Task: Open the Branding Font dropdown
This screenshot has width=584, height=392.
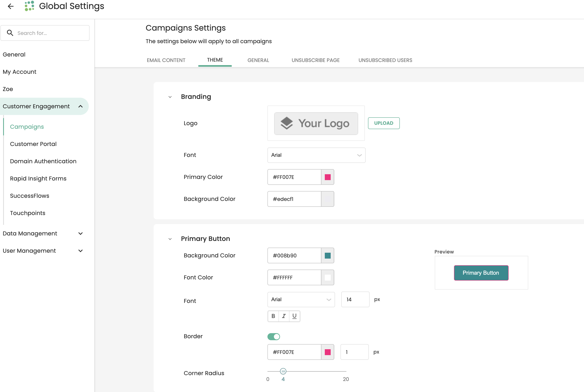Action: 316,155
